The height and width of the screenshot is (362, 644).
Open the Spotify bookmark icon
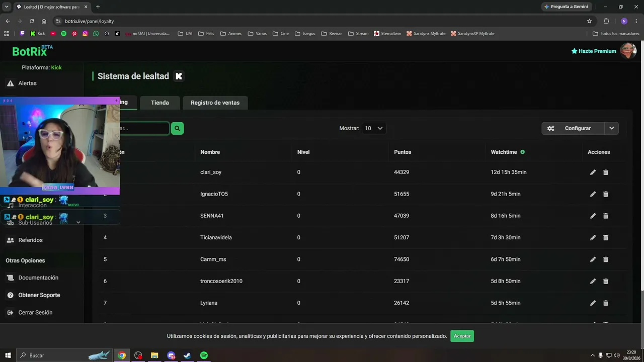63,34
